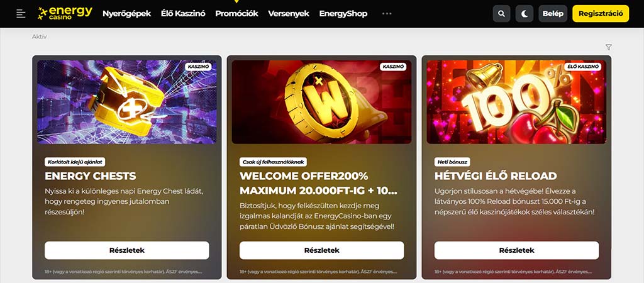Image resolution: width=644 pixels, height=283 pixels.
Task: Open the hamburger side menu
Action: point(21,14)
